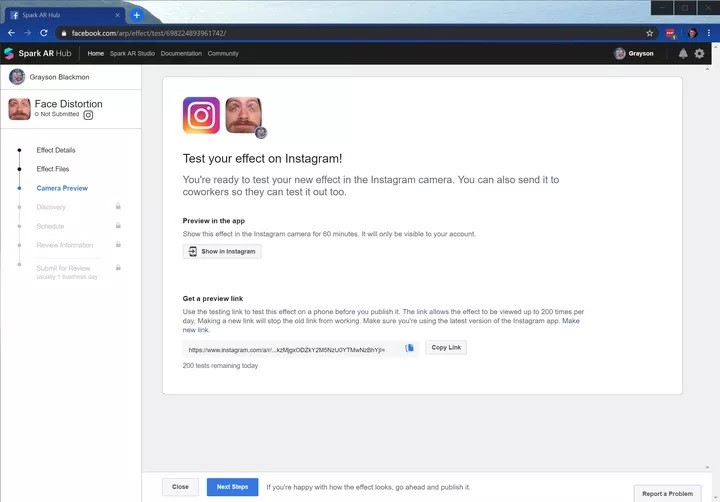
Task: Click the Copy Link button
Action: point(446,347)
